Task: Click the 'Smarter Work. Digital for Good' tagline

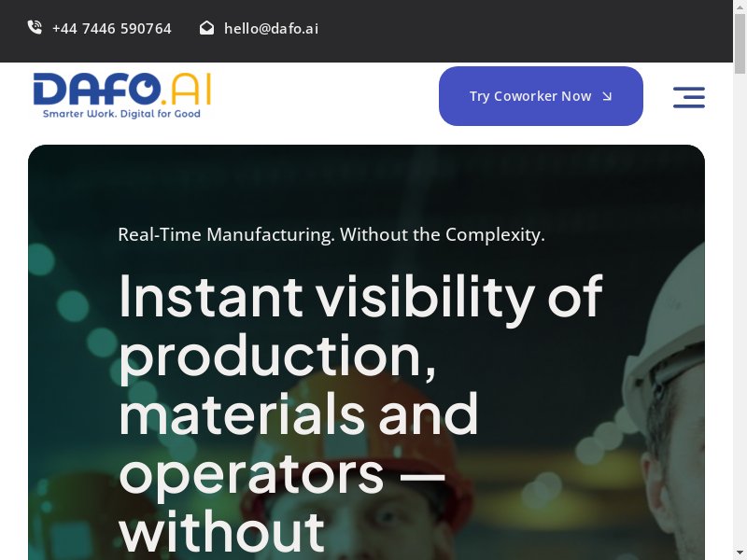Action: 121,114
